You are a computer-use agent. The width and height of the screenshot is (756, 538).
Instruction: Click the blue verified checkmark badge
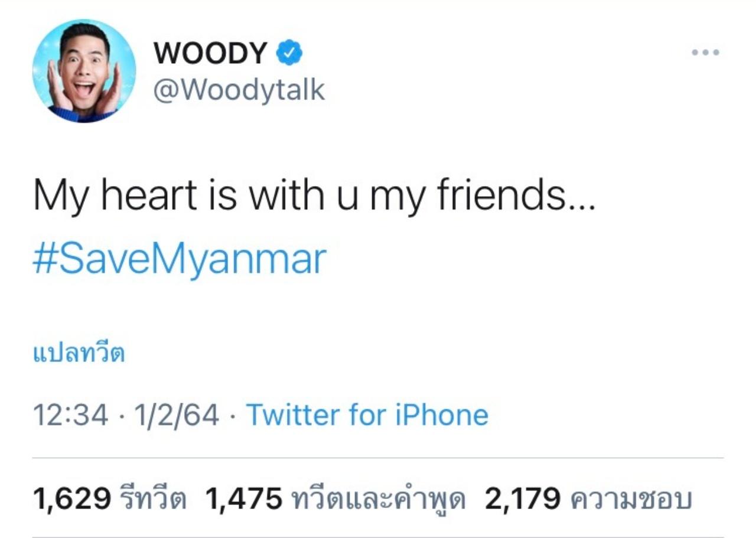[289, 54]
